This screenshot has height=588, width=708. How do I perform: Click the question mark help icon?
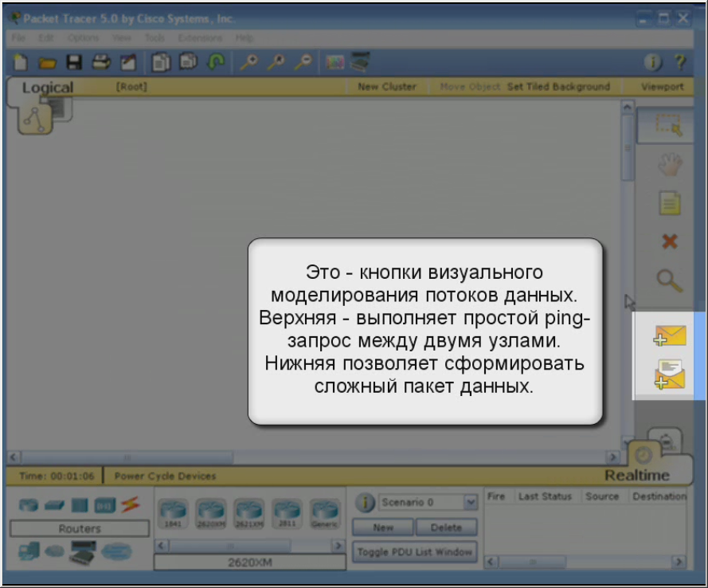(680, 62)
